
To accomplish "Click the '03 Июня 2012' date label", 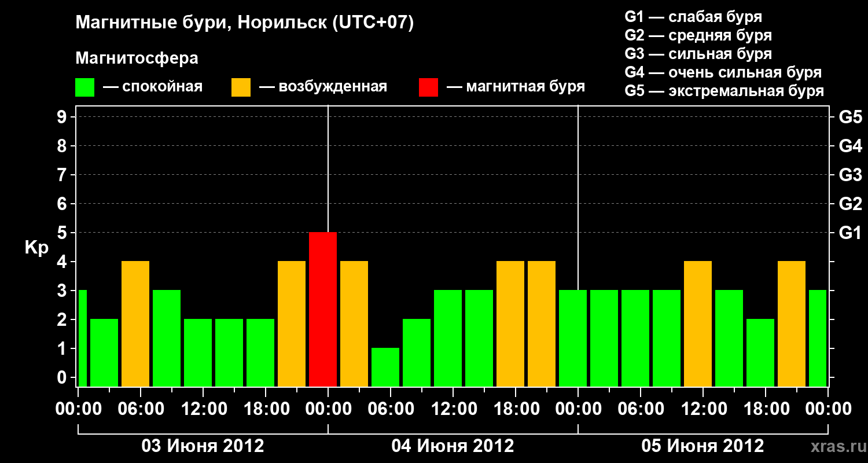I will click(x=203, y=446).
